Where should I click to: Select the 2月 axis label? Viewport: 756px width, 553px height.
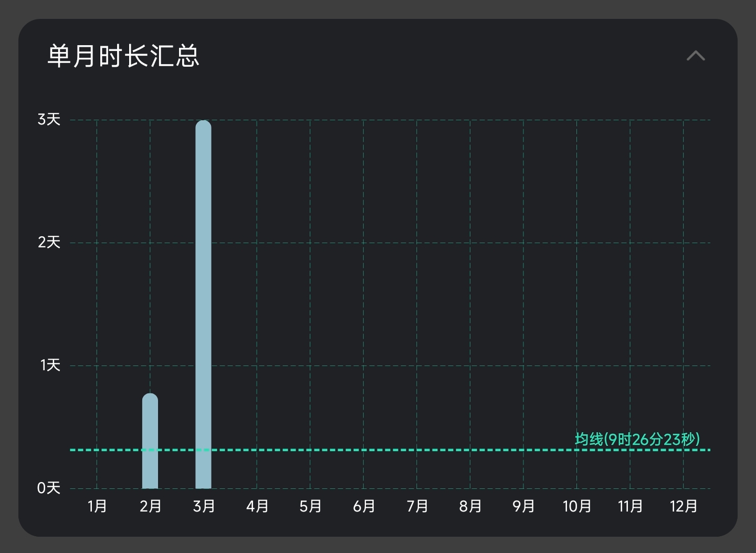[151, 506]
